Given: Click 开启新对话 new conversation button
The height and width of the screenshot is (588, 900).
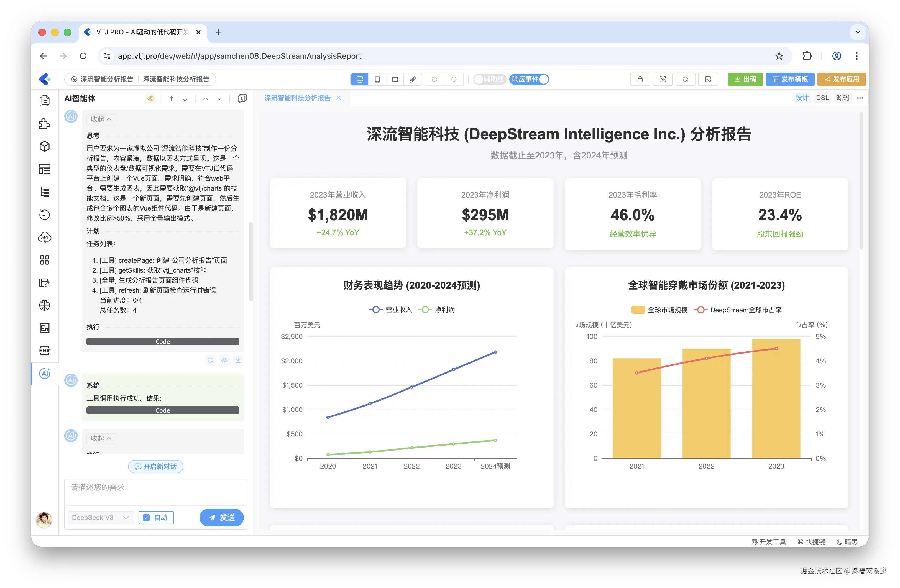Looking at the screenshot, I should pyautogui.click(x=156, y=467).
